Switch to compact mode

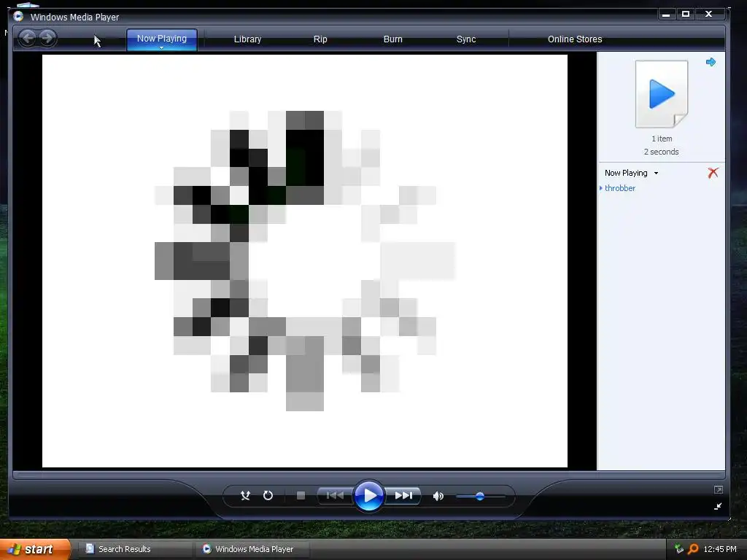coord(718,506)
